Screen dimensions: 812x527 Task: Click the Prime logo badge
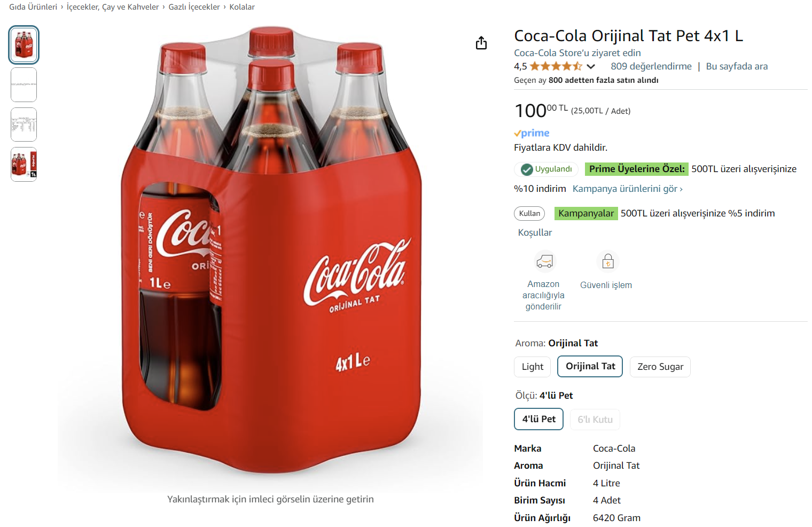[x=532, y=133]
